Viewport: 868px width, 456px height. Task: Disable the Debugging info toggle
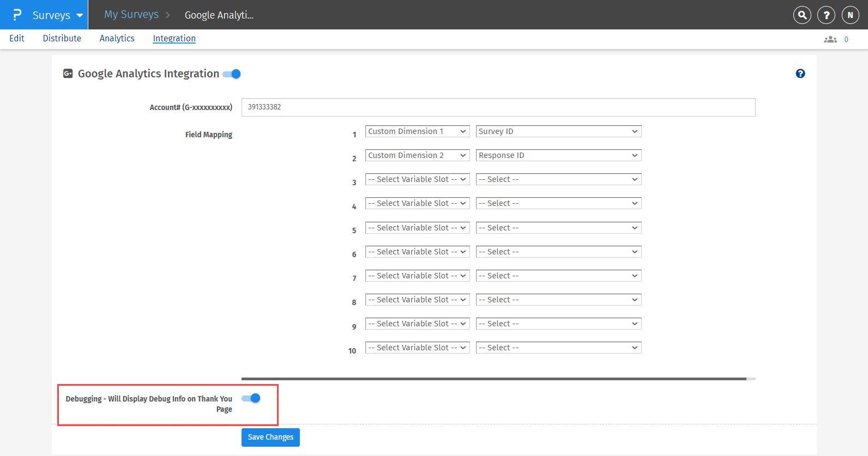pyautogui.click(x=251, y=398)
